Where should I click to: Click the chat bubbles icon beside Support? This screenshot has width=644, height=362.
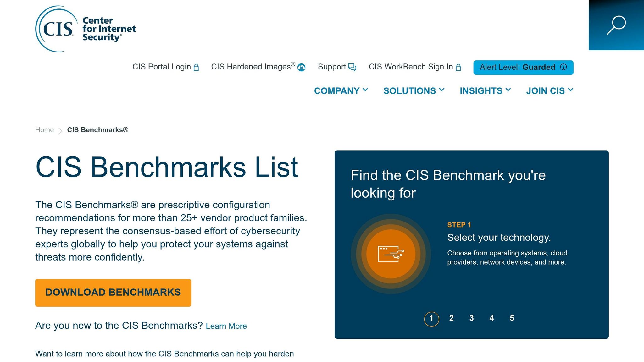[352, 67]
